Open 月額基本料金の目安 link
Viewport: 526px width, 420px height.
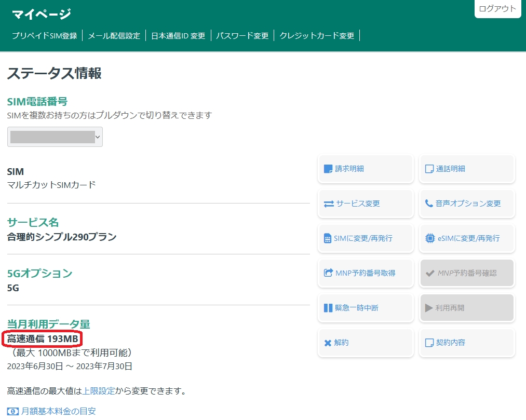pyautogui.click(x=58, y=411)
